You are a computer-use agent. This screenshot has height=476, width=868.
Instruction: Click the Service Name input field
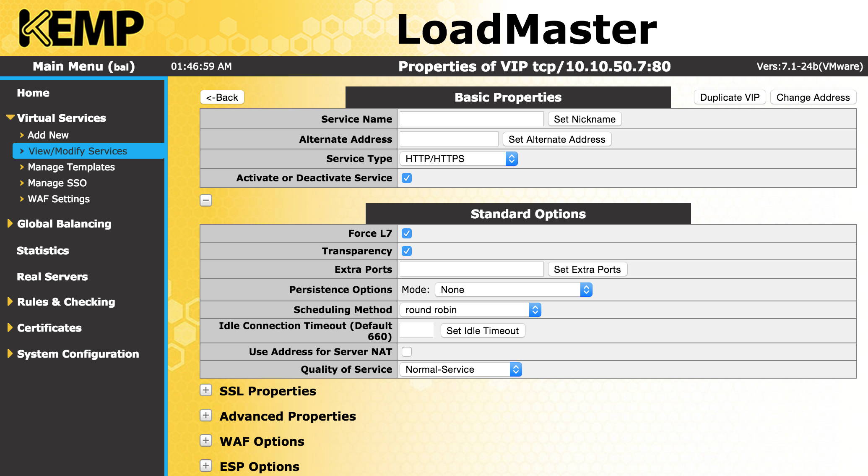(471, 119)
